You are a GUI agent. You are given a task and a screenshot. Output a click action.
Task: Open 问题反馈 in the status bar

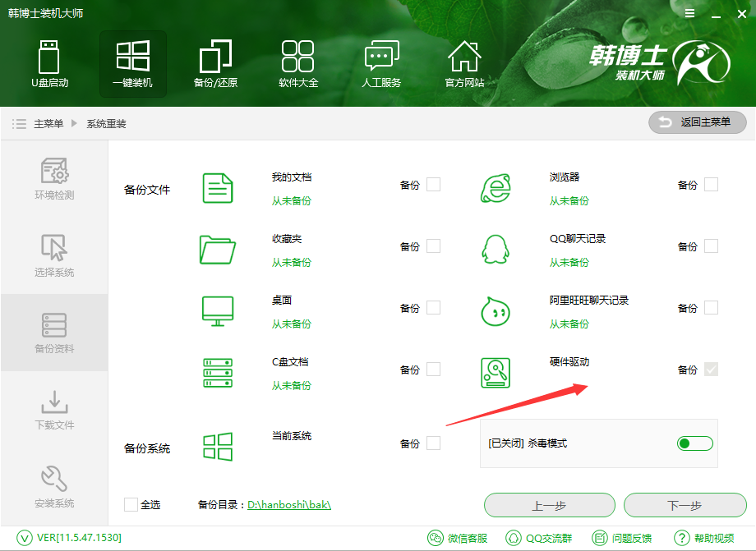click(631, 539)
